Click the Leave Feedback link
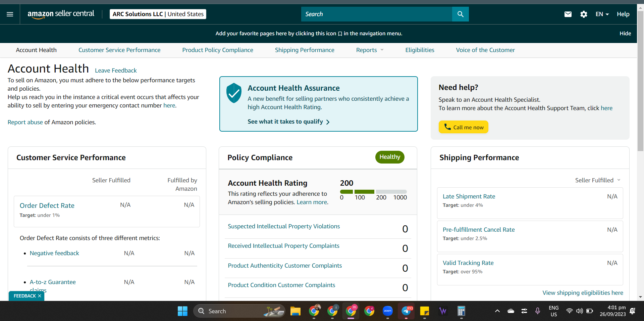644x321 pixels. click(x=116, y=71)
